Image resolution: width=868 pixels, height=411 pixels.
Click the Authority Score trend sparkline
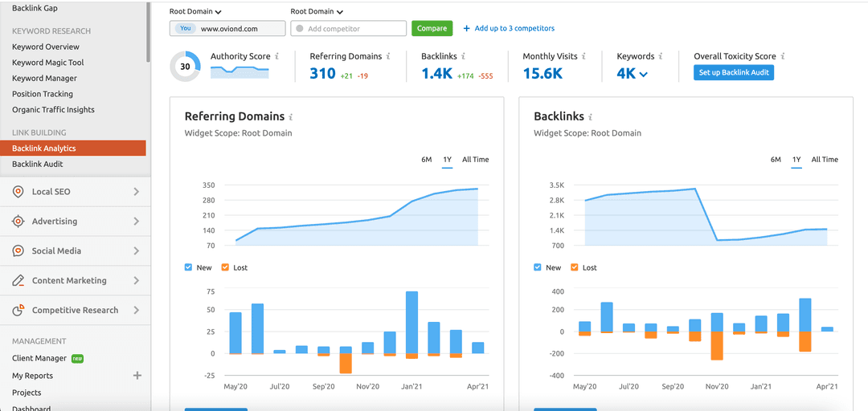(240, 71)
